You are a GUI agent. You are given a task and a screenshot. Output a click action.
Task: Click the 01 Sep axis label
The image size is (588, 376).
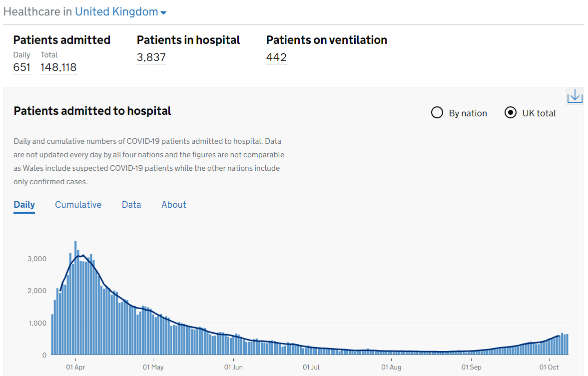click(471, 368)
